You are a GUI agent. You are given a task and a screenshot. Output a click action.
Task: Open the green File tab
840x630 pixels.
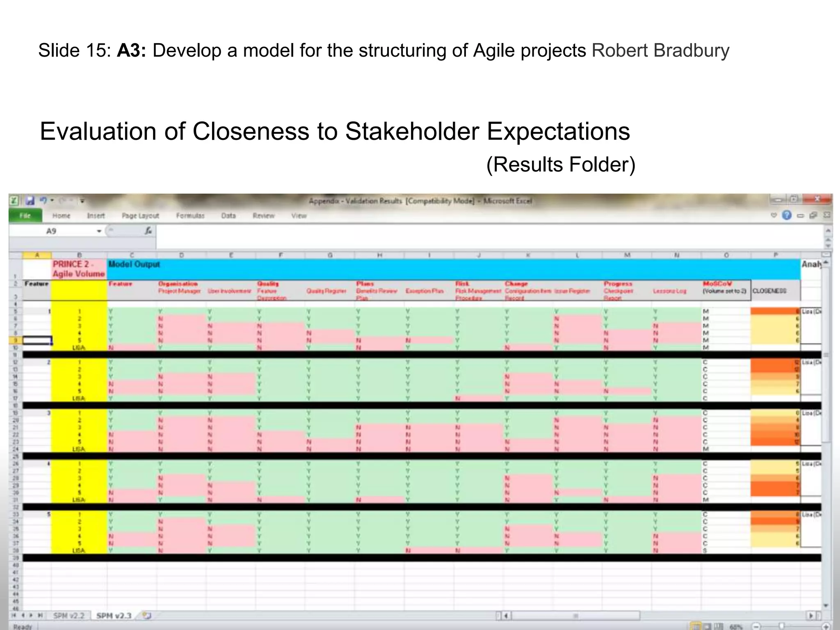coord(25,216)
